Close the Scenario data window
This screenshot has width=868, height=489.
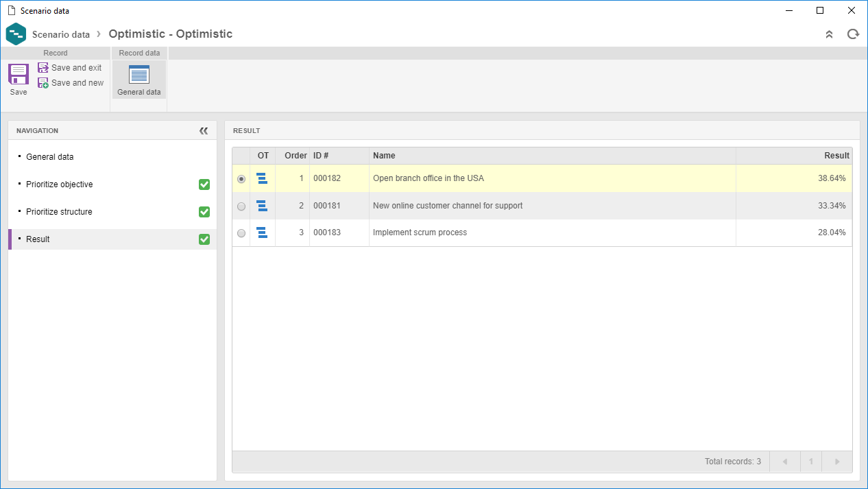tap(852, 10)
